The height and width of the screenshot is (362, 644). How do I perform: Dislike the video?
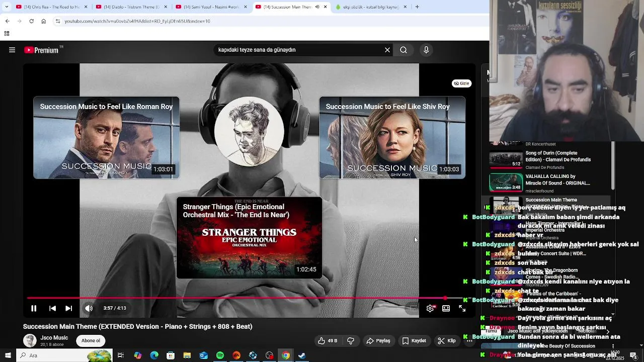tap(351, 341)
